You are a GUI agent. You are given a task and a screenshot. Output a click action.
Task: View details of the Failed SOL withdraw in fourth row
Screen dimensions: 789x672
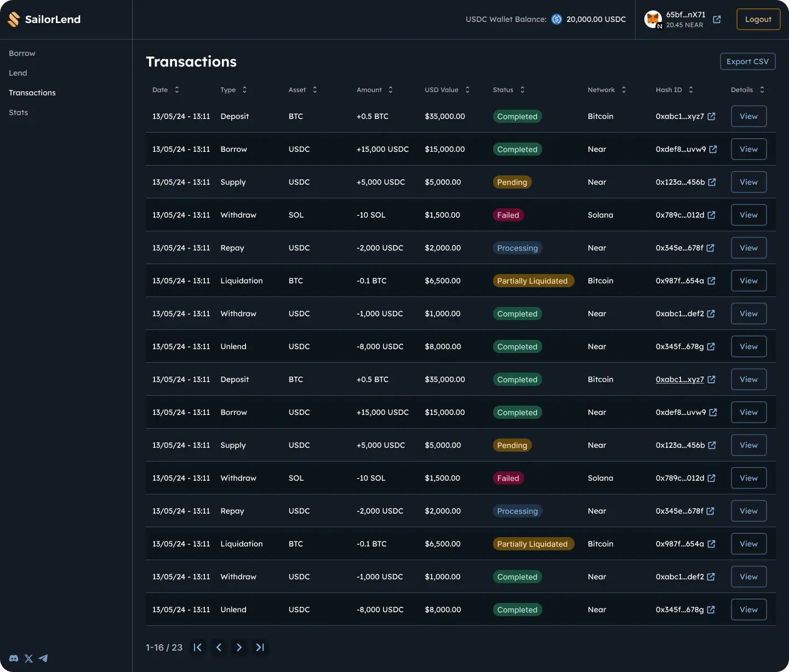click(x=748, y=215)
